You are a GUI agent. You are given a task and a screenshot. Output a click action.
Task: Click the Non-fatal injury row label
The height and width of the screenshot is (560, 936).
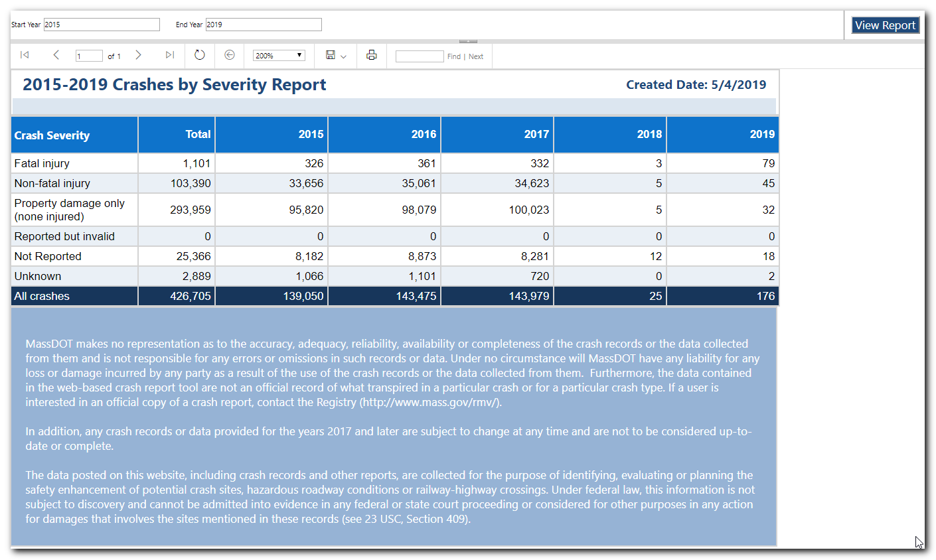[x=52, y=183]
